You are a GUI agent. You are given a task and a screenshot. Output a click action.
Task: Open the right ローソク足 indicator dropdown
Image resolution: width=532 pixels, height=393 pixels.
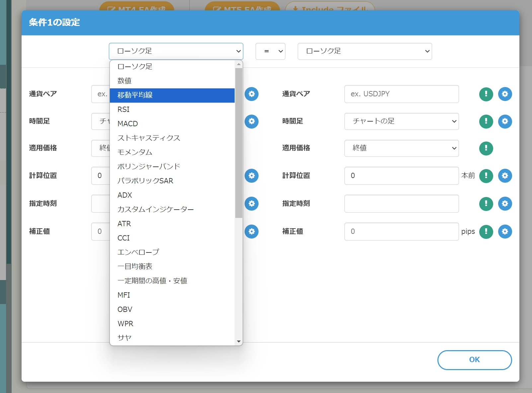(364, 51)
